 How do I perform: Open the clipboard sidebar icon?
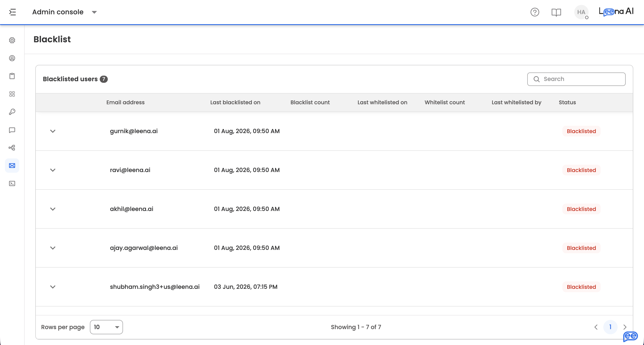[12, 76]
